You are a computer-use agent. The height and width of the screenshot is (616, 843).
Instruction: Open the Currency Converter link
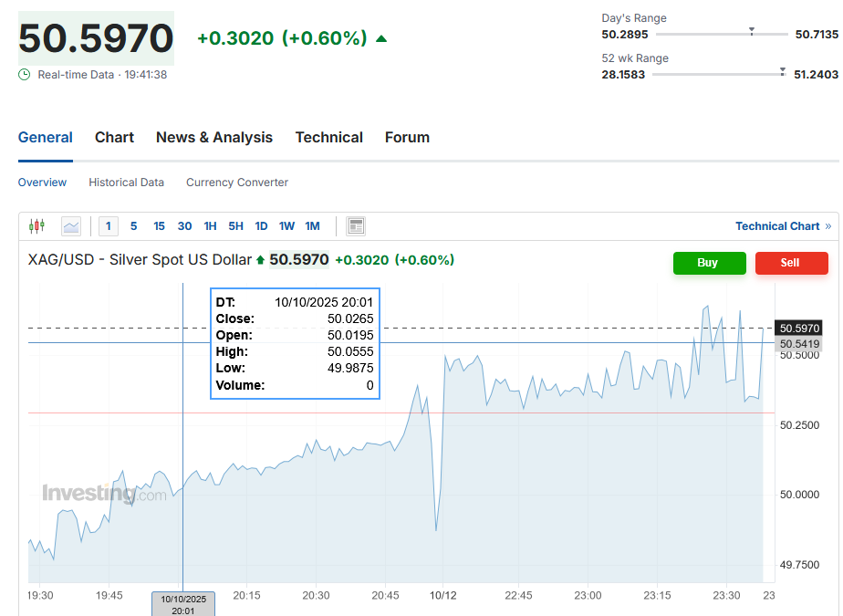[x=237, y=183]
